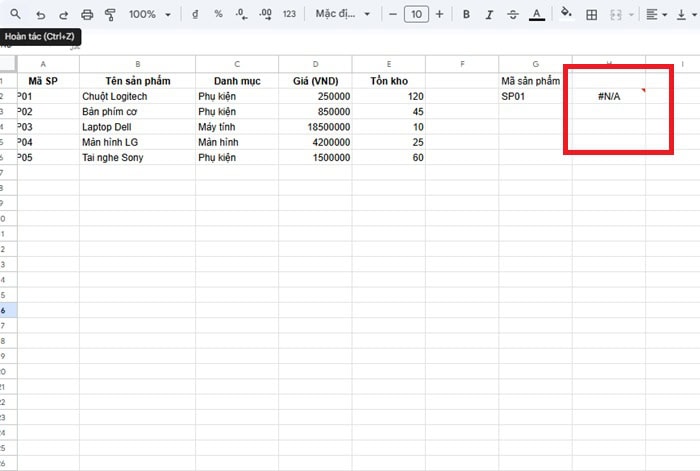Viewport: 700px width, 471px height.
Task: Click the font size field showing 10
Action: 416,14
